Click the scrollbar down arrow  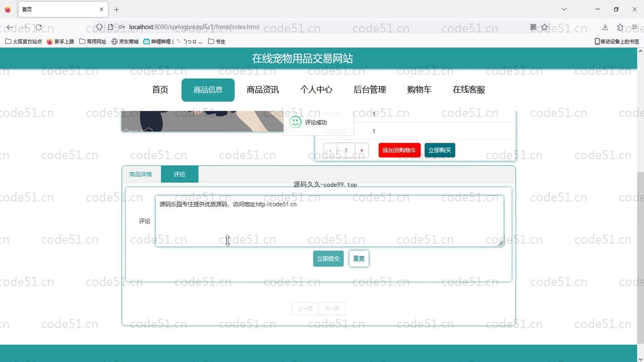[640, 359]
